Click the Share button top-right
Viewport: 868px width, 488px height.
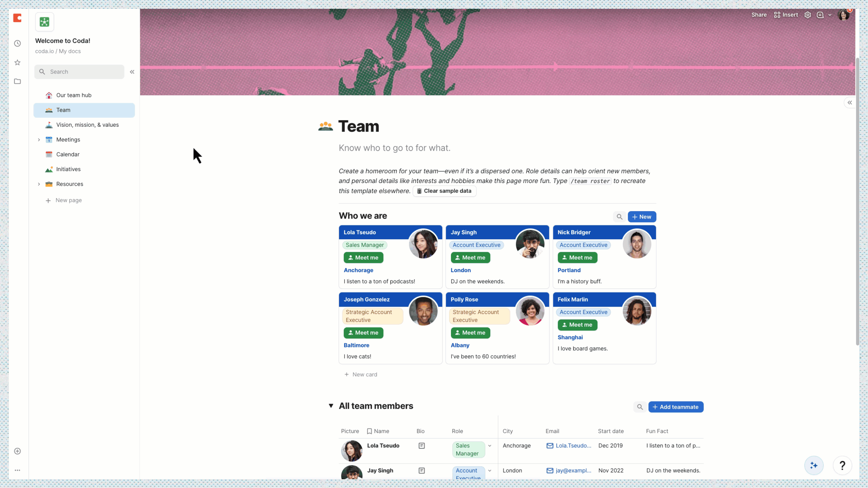click(x=759, y=14)
